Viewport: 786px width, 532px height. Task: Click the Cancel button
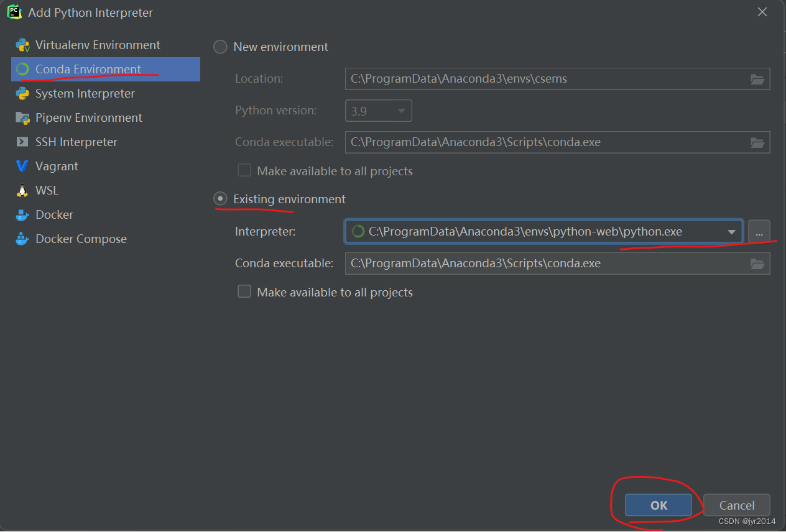tap(737, 505)
